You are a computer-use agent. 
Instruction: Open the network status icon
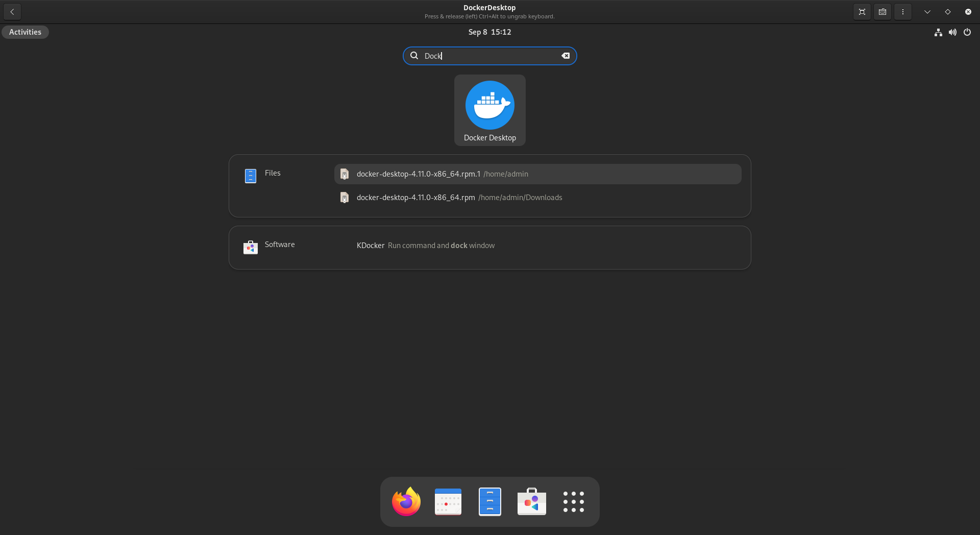[x=938, y=32]
